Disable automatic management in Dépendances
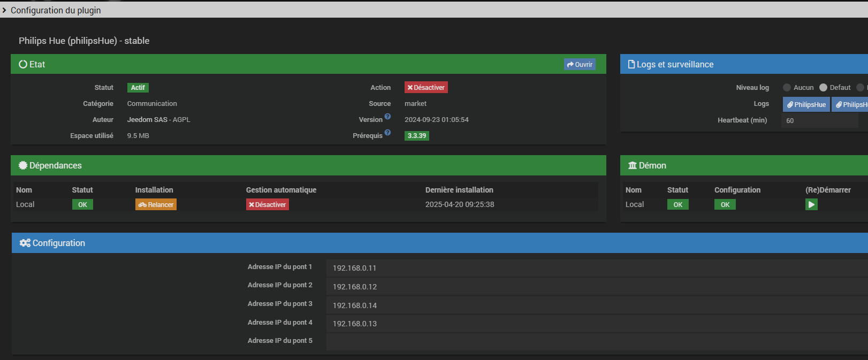 (x=267, y=205)
